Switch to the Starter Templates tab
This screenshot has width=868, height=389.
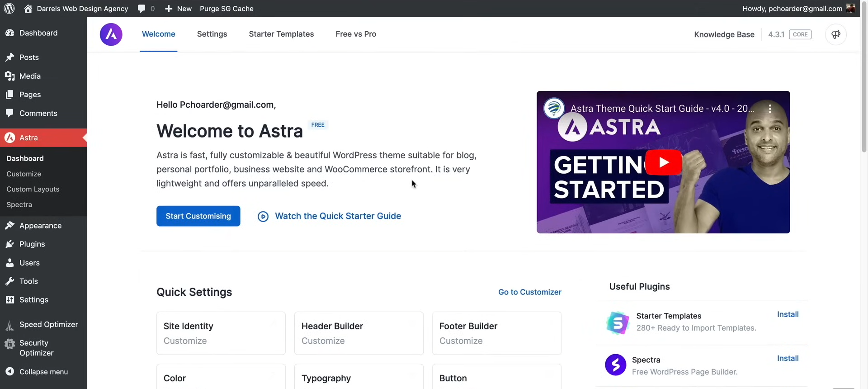[281, 34]
